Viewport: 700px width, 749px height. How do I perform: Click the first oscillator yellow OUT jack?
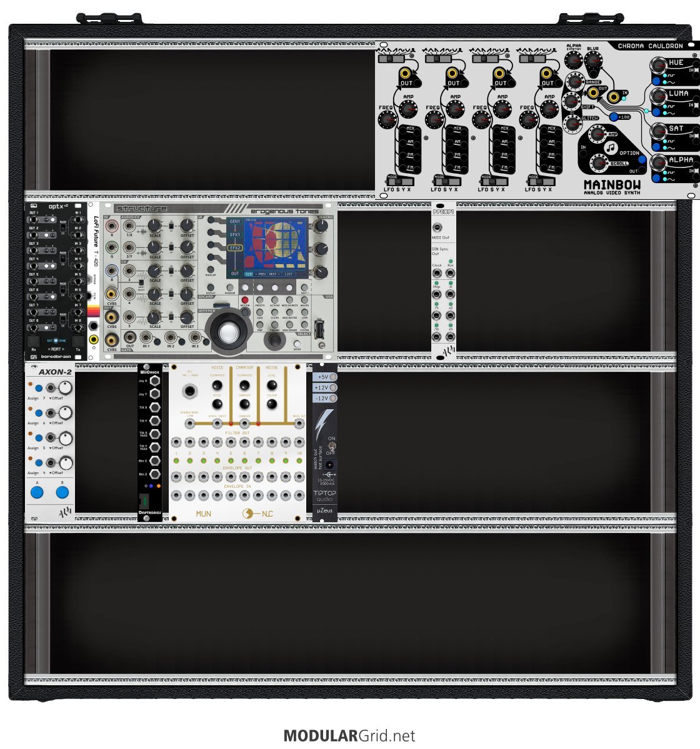405,74
